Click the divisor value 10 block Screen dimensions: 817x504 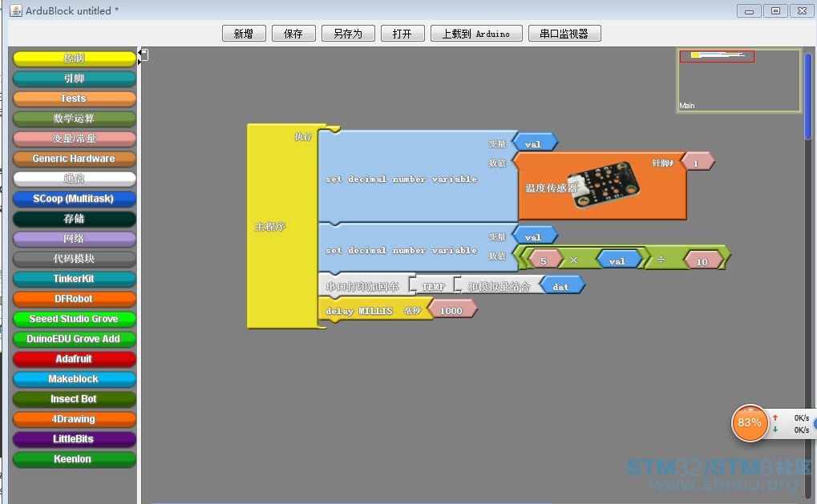pyautogui.click(x=704, y=260)
